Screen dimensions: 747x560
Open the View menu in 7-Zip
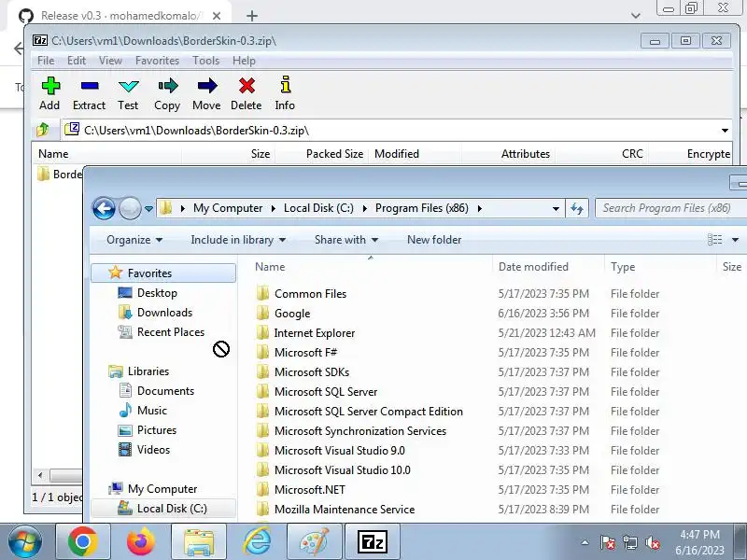[x=110, y=61]
